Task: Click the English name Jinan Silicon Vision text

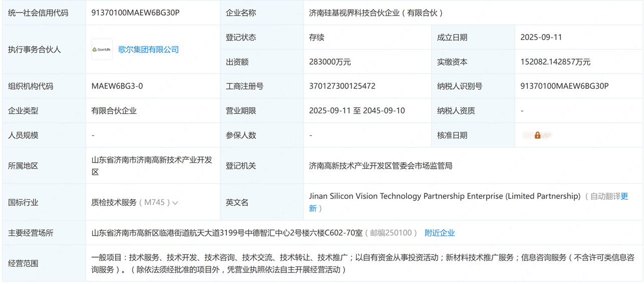Action: (x=444, y=196)
